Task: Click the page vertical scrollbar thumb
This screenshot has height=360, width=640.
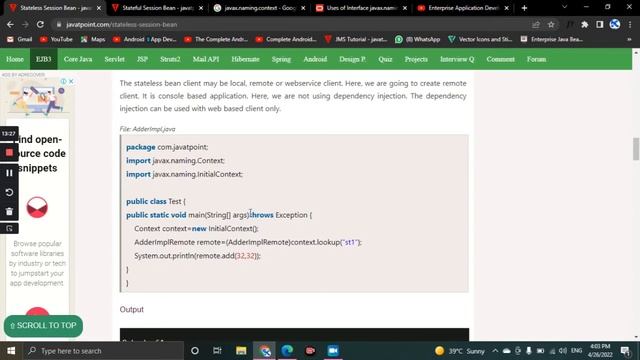Action: click(x=636, y=149)
